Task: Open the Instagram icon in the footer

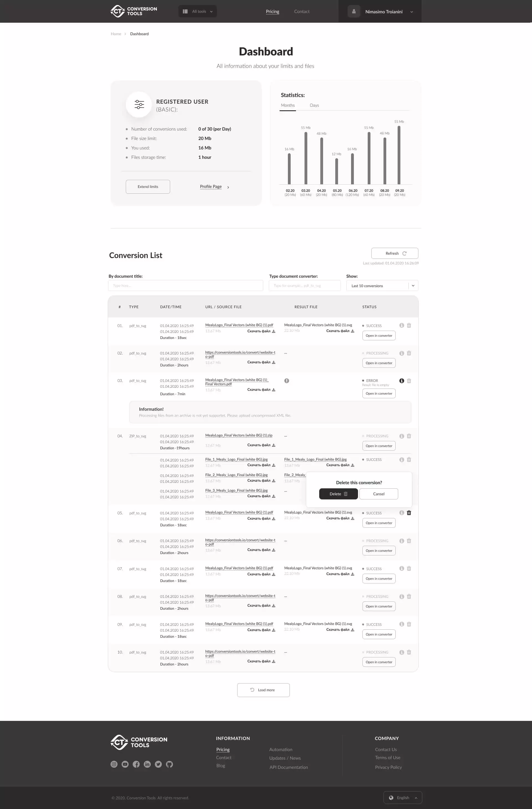Action: click(x=114, y=764)
